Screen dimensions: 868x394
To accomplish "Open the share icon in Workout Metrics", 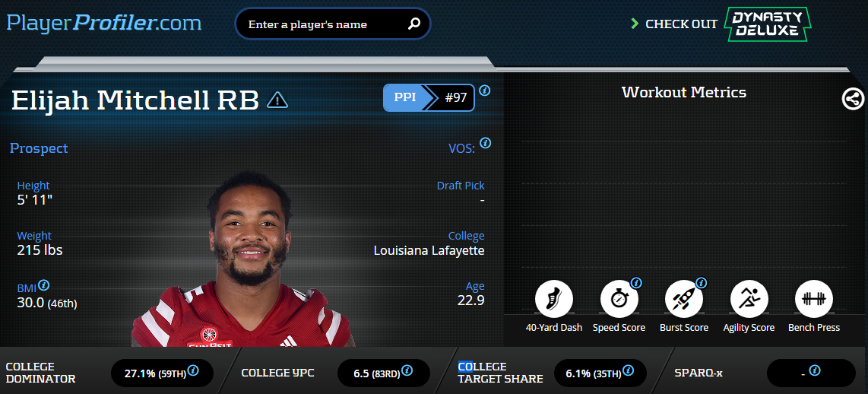I will coord(853,99).
